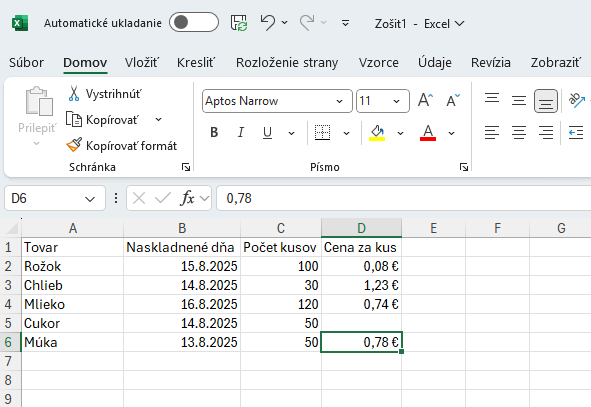Click the cell with price 1,23 €
Screen dimensions: 591x407
[x=361, y=285]
